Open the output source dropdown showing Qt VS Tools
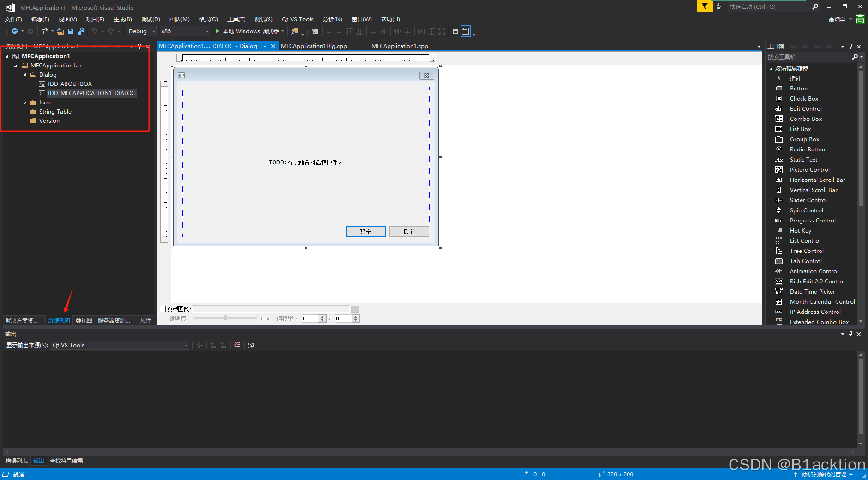This screenshot has height=480, width=868. coord(120,345)
